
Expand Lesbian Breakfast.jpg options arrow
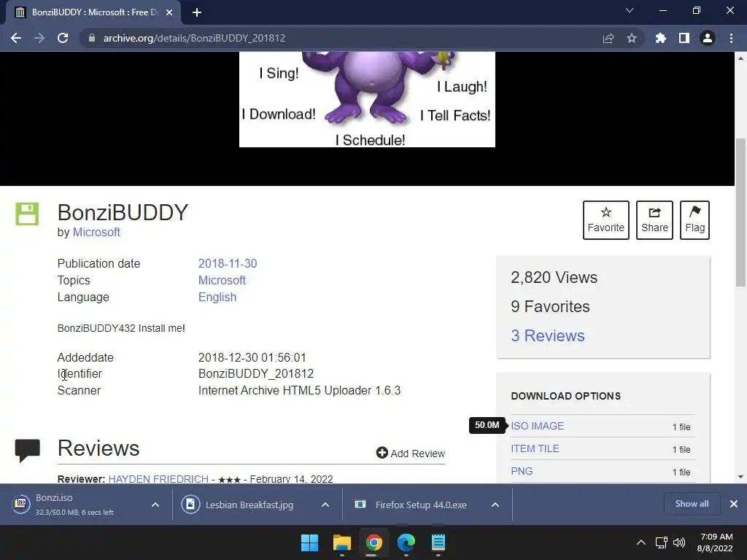click(325, 505)
